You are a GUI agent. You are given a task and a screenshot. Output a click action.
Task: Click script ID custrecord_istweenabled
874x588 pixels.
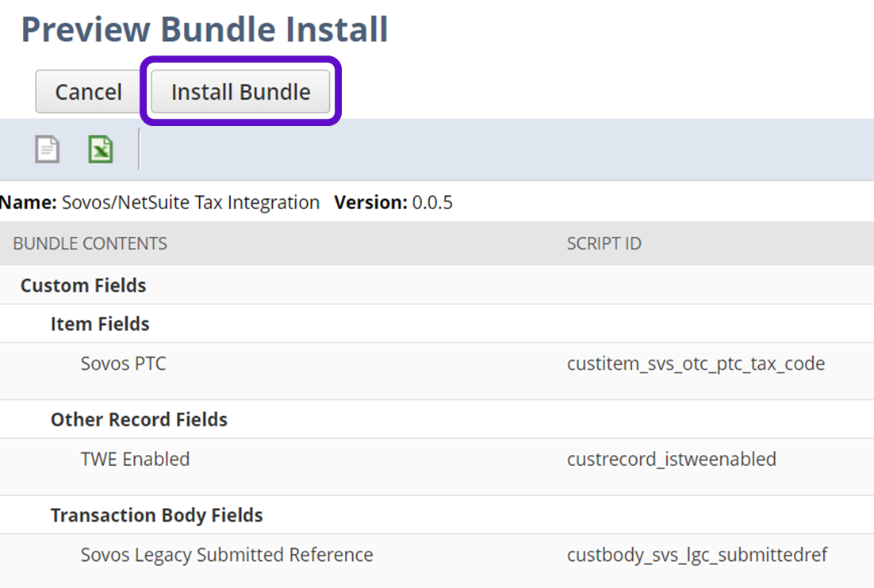point(671,459)
